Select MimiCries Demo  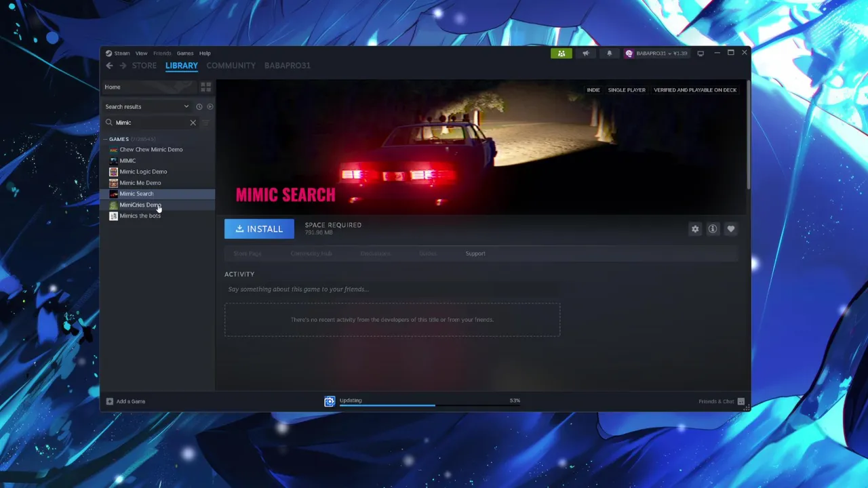(140, 205)
